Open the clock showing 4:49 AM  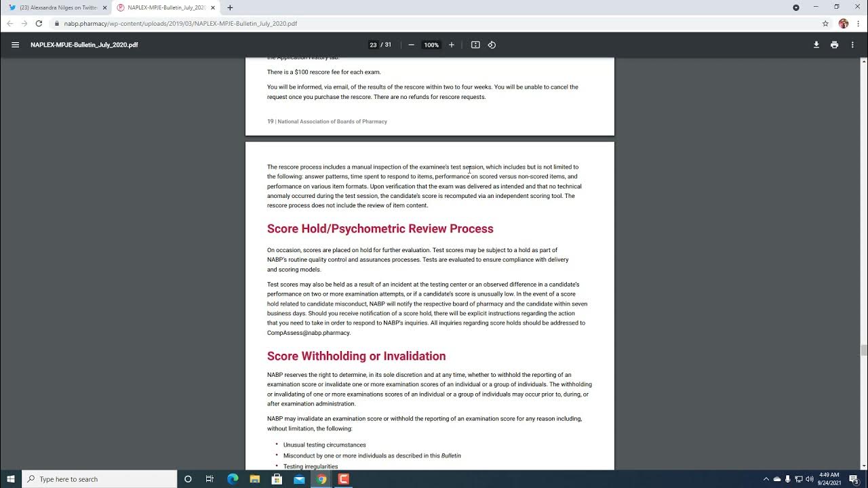pos(829,479)
